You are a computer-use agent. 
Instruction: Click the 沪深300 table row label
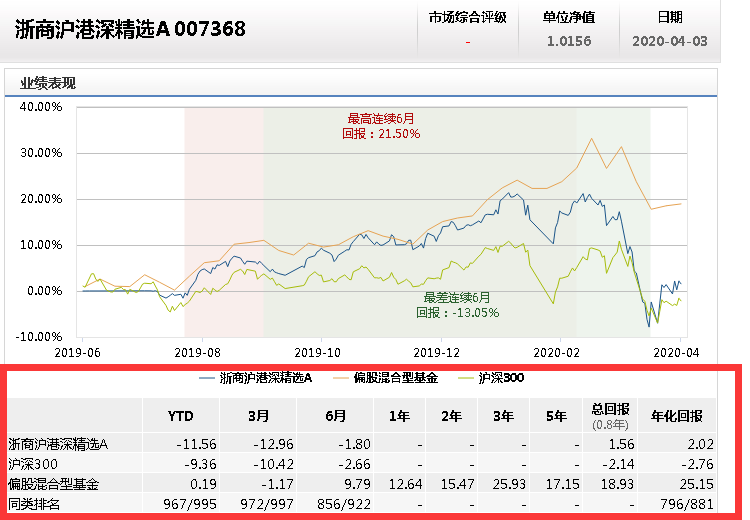[x=33, y=464]
